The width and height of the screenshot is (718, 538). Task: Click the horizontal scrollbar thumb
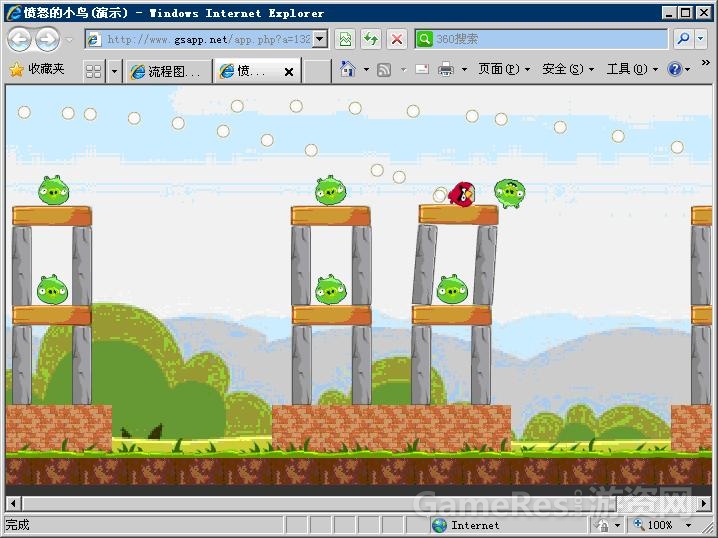[320, 504]
